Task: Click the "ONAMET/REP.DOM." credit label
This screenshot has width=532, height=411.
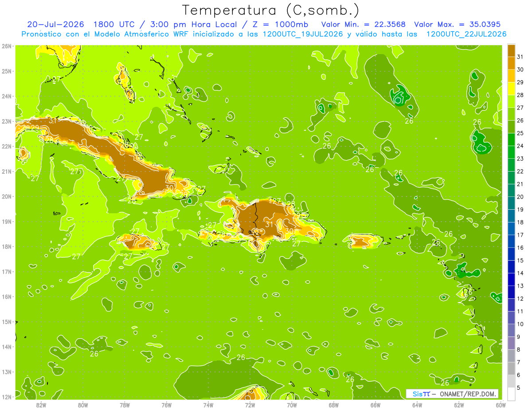Action: [x=468, y=394]
